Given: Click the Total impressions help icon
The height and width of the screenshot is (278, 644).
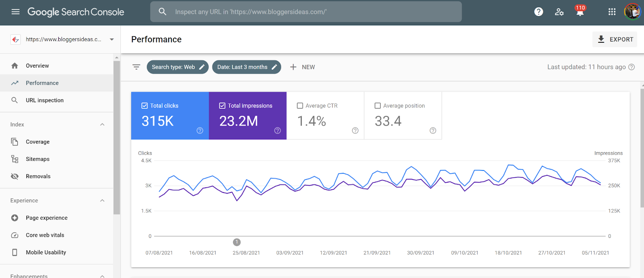Looking at the screenshot, I should click(x=277, y=131).
